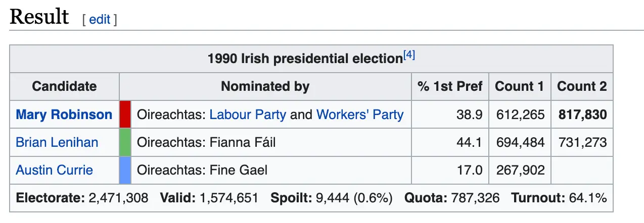Screen dimensions: 644x223
Task: Click the green Fianna Fáil color swatch
Action: 125,142
